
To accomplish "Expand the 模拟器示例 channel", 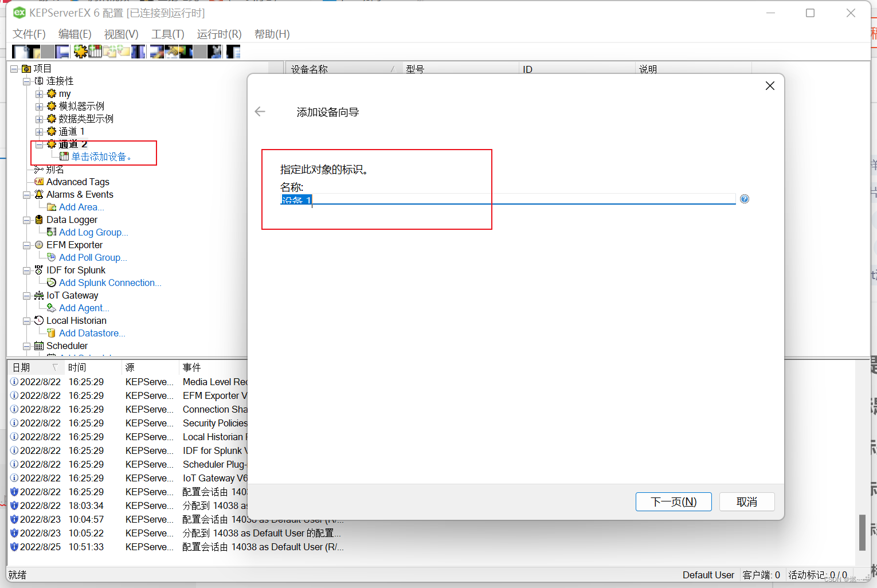I will point(39,107).
